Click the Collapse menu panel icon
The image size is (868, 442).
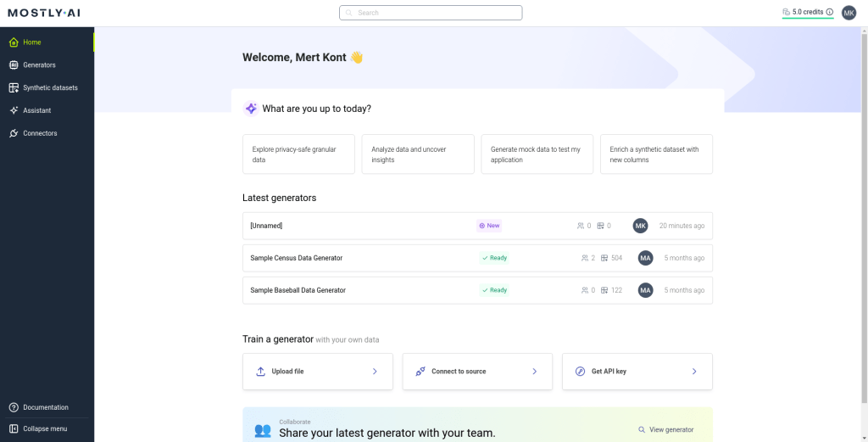pos(14,428)
